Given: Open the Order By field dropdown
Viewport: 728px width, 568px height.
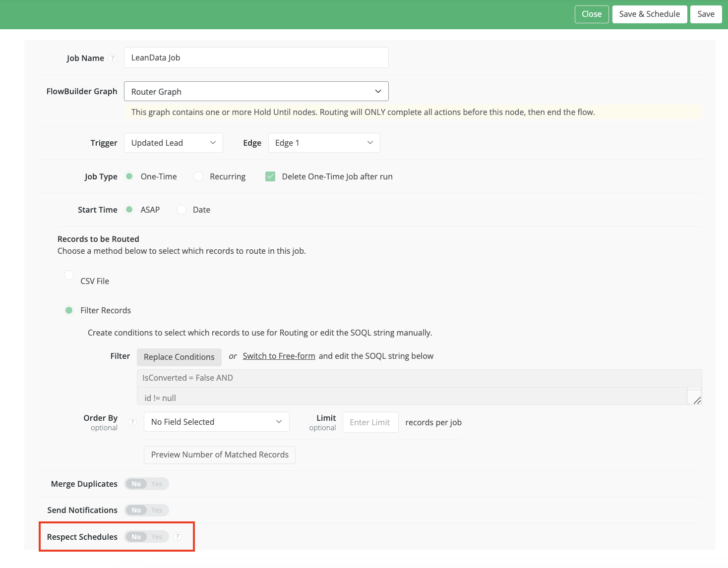Looking at the screenshot, I should coord(216,422).
